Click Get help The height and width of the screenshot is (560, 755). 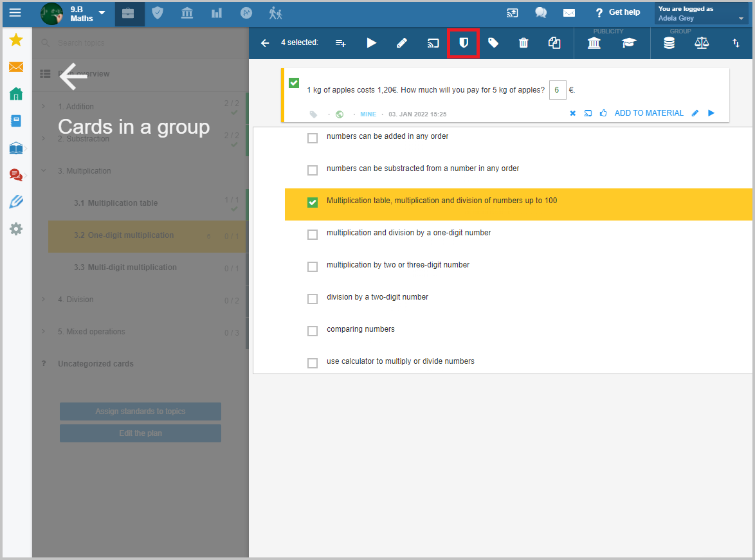pyautogui.click(x=618, y=12)
